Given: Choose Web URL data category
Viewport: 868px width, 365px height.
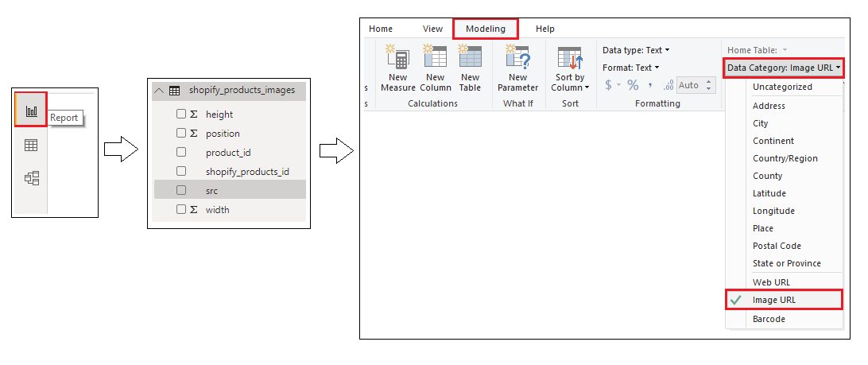Looking at the screenshot, I should click(771, 282).
